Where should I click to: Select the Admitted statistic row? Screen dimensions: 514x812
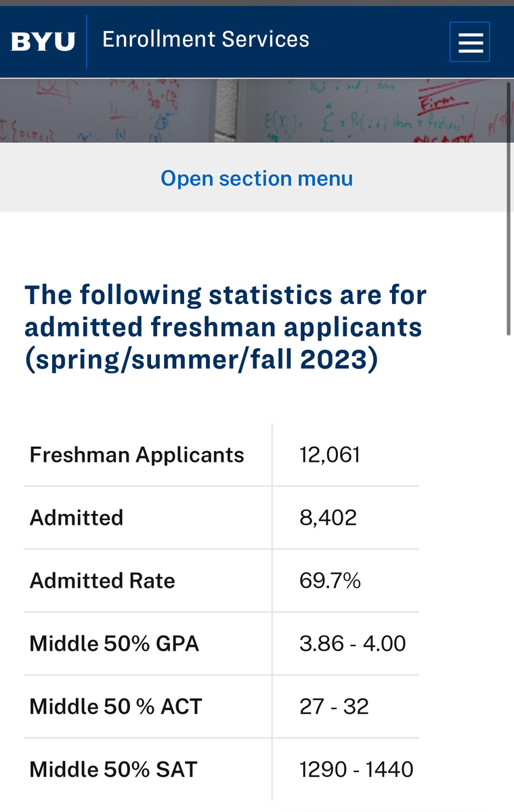click(77, 517)
